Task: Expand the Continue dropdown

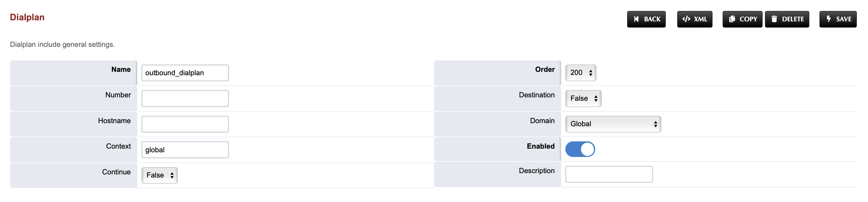Action: point(159,175)
